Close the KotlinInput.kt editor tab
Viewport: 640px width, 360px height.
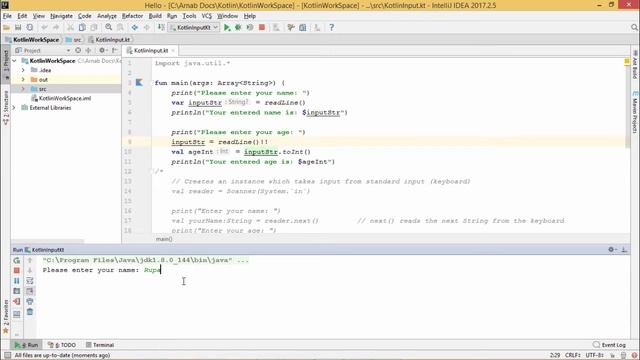tap(173, 51)
